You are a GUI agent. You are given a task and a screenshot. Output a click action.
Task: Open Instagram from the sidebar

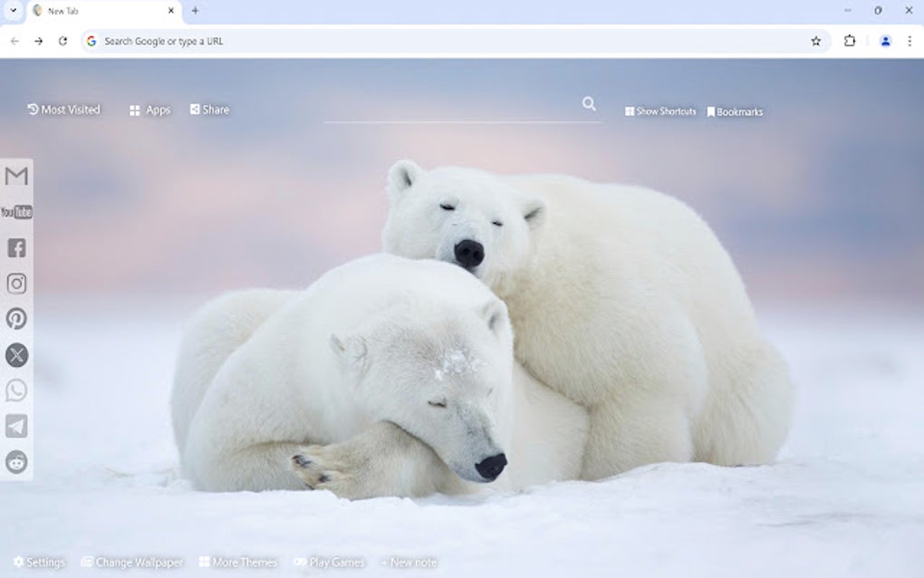point(16,284)
